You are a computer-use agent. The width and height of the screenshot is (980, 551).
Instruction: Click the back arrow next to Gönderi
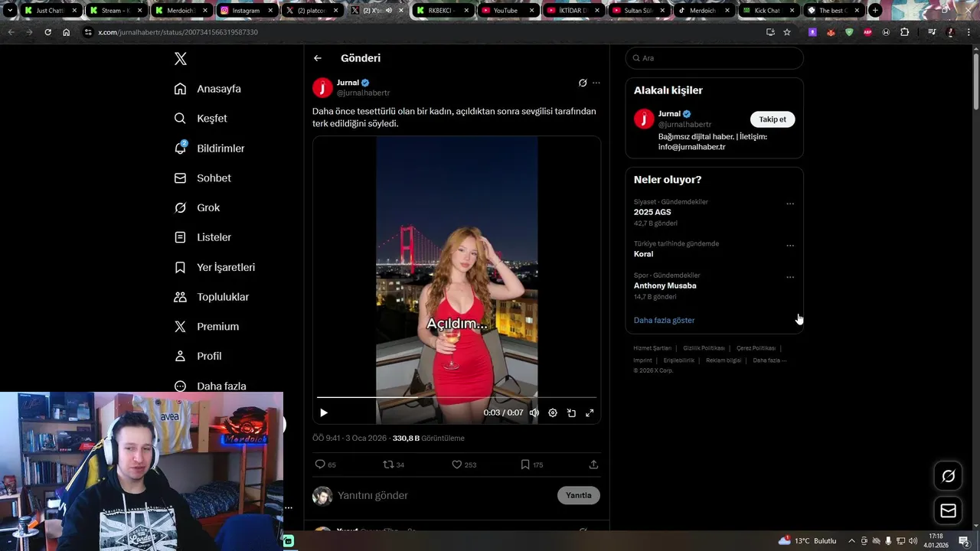pos(318,58)
